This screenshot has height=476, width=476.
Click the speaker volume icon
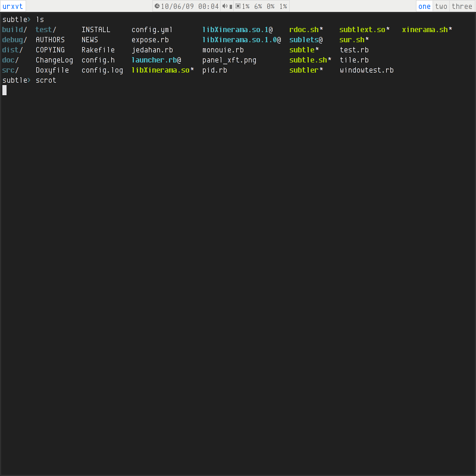tap(225, 6)
